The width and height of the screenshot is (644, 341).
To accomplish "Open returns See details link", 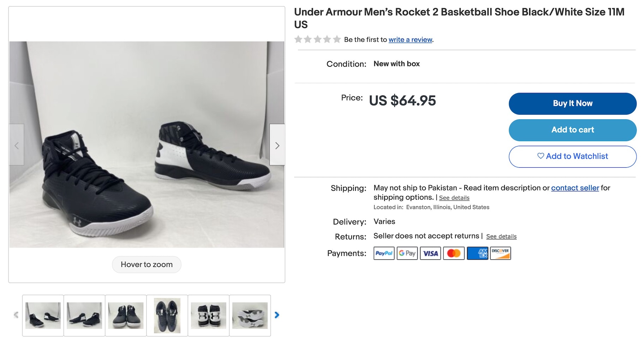I will pos(501,237).
